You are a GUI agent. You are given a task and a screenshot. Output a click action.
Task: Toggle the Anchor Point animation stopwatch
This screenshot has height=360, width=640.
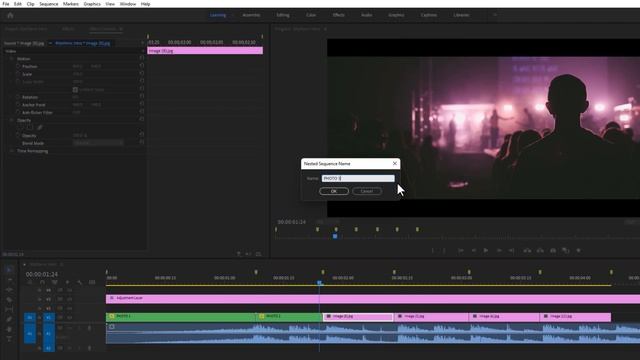pos(18,105)
